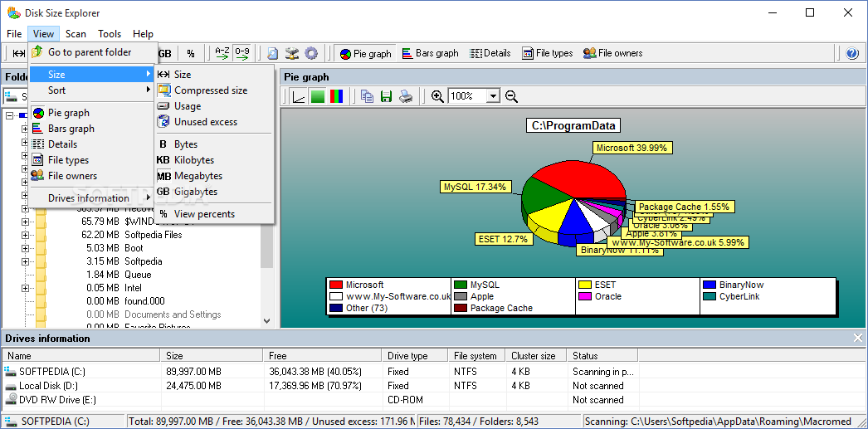Image resolution: width=868 pixels, height=429 pixels.
Task: Click the blue help question mark icon
Action: coord(852,54)
